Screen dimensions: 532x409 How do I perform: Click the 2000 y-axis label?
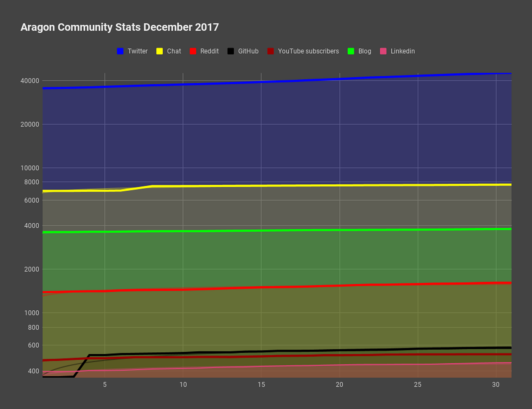click(x=32, y=270)
